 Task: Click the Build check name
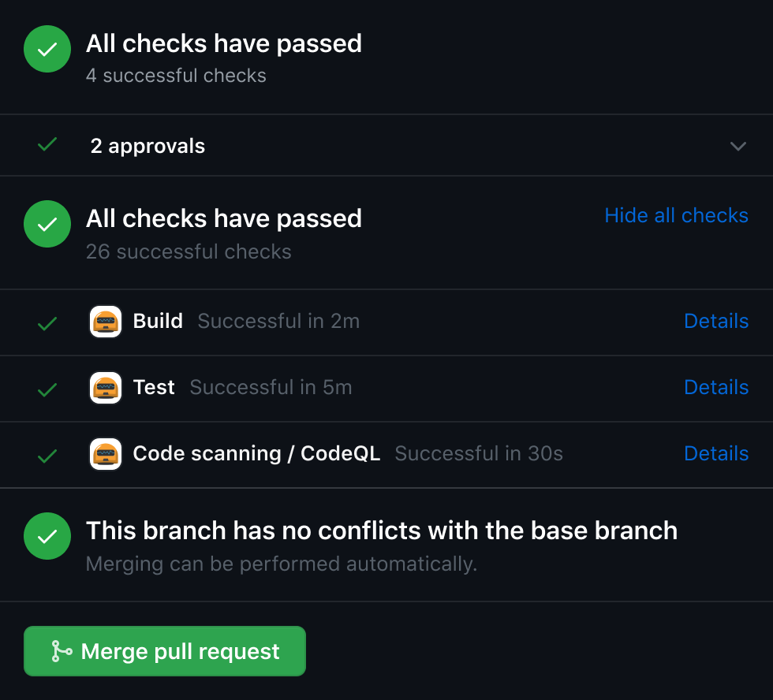pyautogui.click(x=158, y=321)
